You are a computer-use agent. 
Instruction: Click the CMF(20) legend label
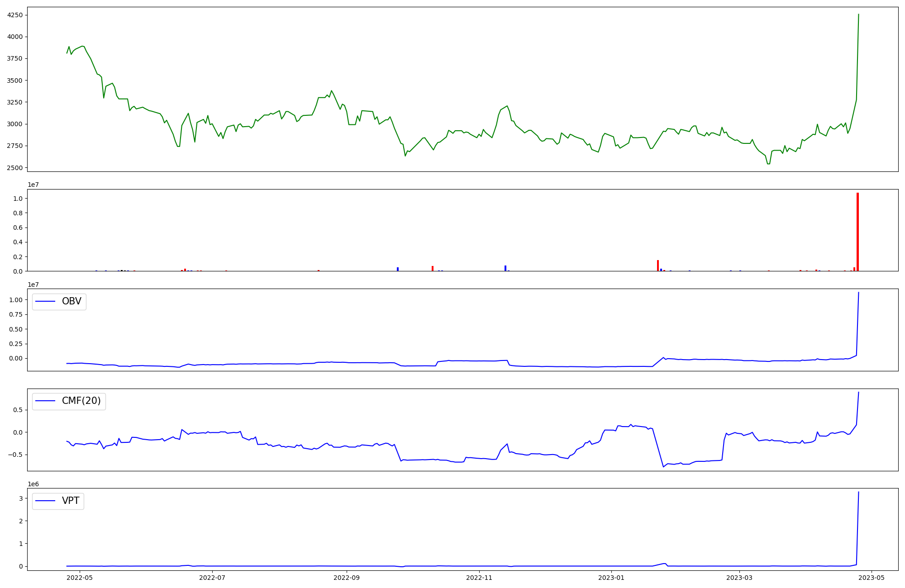pyautogui.click(x=81, y=401)
